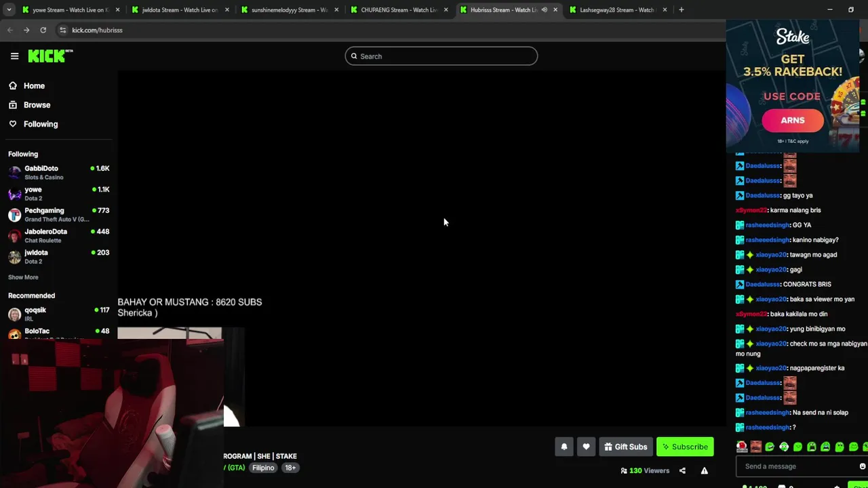Insert the first red emote from the emote row
The image size is (868, 488).
742,447
